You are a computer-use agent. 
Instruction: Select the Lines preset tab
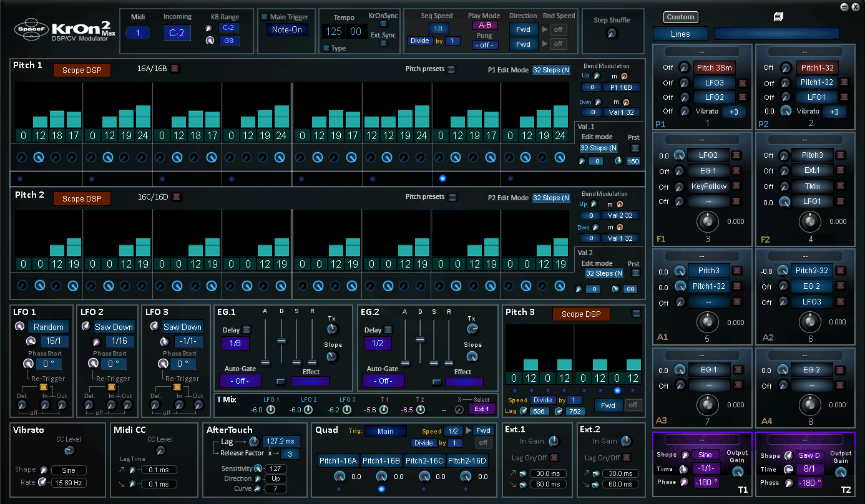point(680,34)
